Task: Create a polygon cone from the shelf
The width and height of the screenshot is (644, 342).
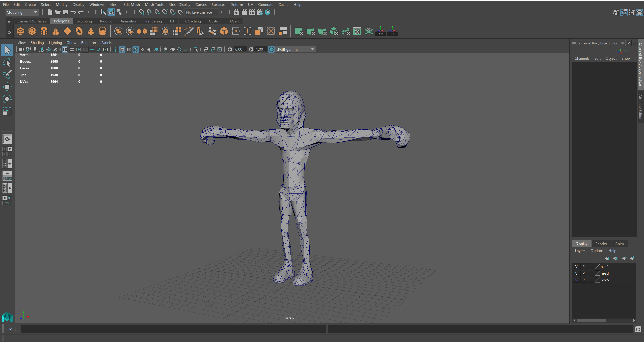Action: point(56,31)
